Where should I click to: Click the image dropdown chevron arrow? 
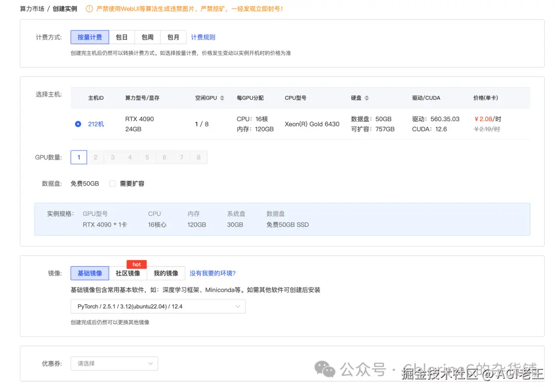pyautogui.click(x=238, y=306)
